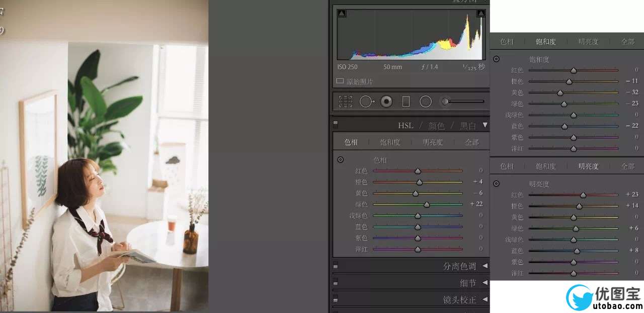The width and height of the screenshot is (644, 313).
Task: Click the 紫色 hue slider handle
Action: [x=418, y=238]
